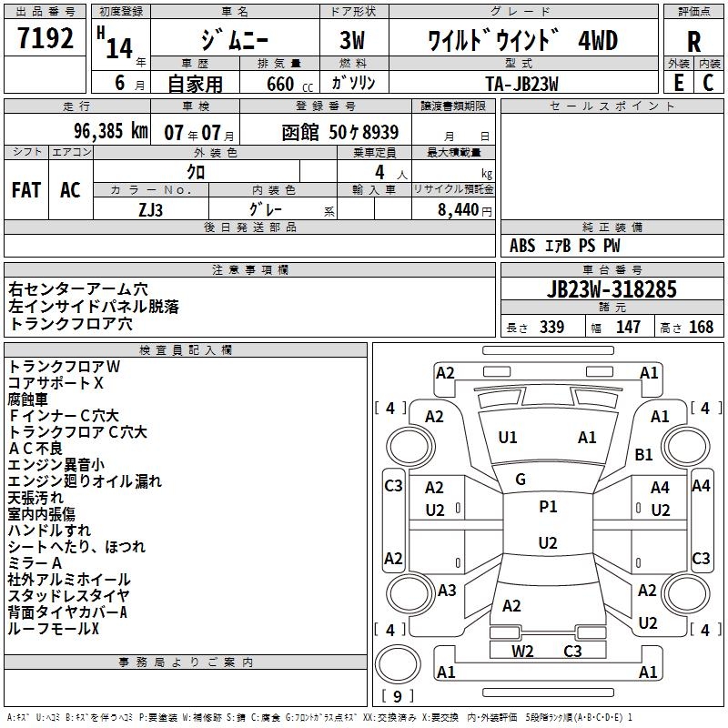This screenshot has height=728, width=728.
Task: Click the rear-left wheel on car diagram
Action: coord(410,594)
